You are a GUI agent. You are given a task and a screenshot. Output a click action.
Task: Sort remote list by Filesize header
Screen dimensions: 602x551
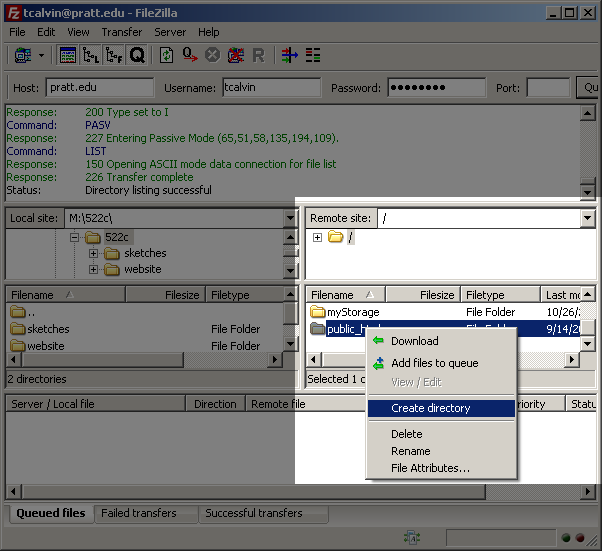[423, 295]
